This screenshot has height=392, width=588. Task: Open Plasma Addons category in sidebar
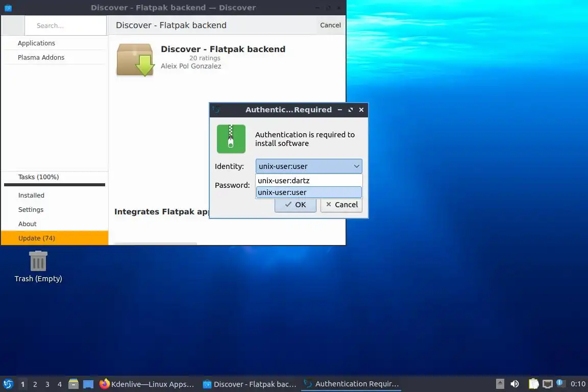pyautogui.click(x=55, y=57)
